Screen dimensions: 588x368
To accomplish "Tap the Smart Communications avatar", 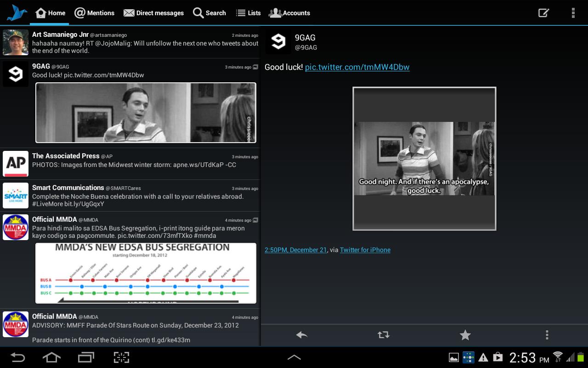I will coord(16,195).
